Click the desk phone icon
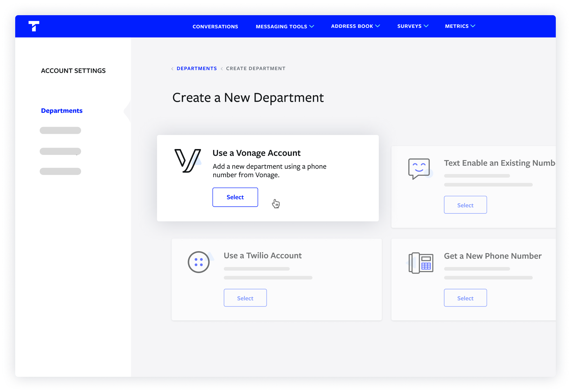The image size is (571, 392). point(421,263)
